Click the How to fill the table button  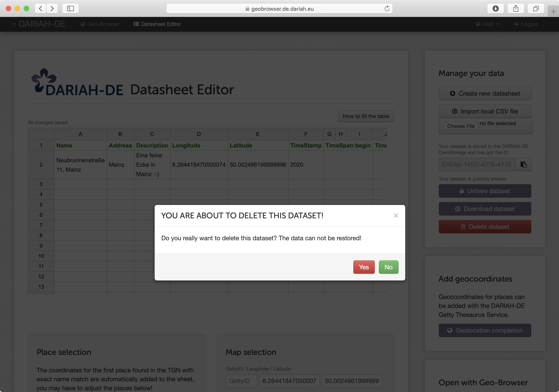click(x=365, y=116)
